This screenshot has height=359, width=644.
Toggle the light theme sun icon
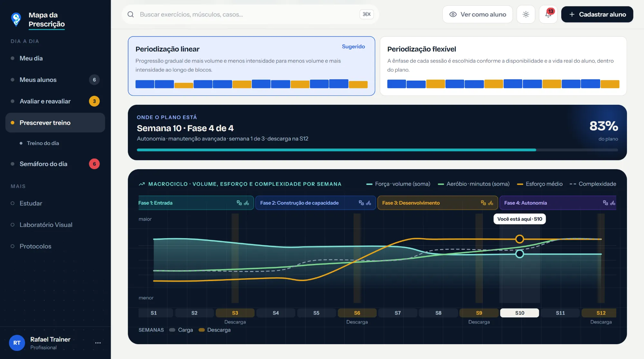coord(526,14)
